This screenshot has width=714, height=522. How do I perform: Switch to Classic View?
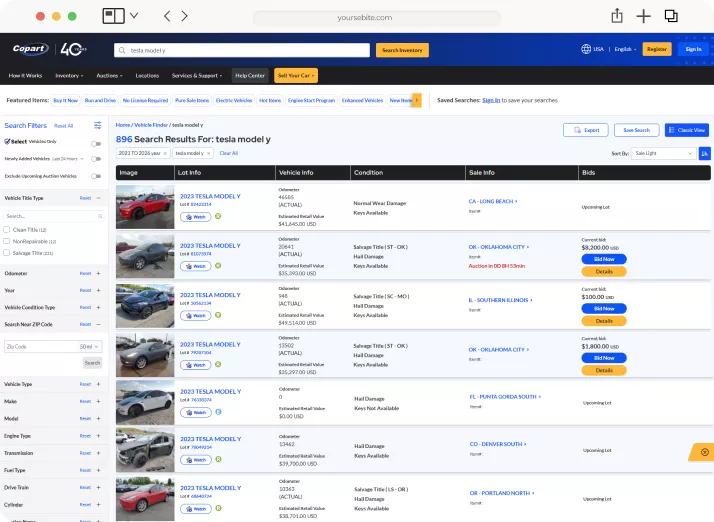tap(687, 130)
